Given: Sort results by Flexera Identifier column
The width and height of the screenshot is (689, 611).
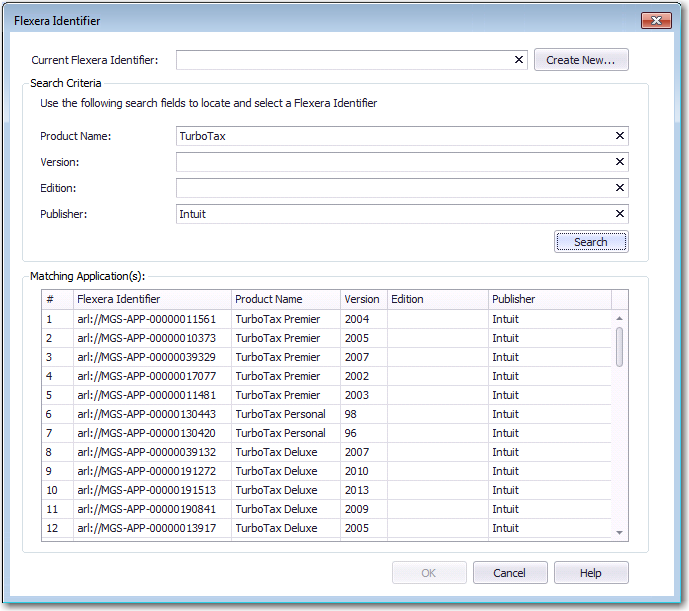Looking at the screenshot, I should pyautogui.click(x=151, y=299).
